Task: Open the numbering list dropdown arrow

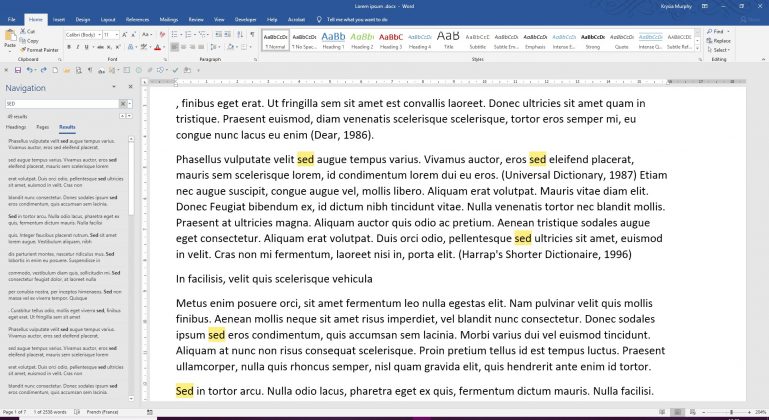Action: coord(195,35)
